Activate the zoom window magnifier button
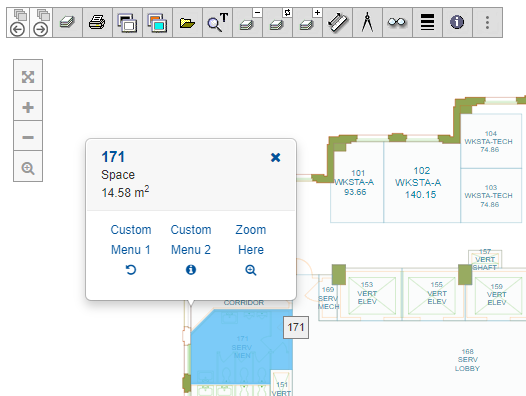 tap(28, 168)
